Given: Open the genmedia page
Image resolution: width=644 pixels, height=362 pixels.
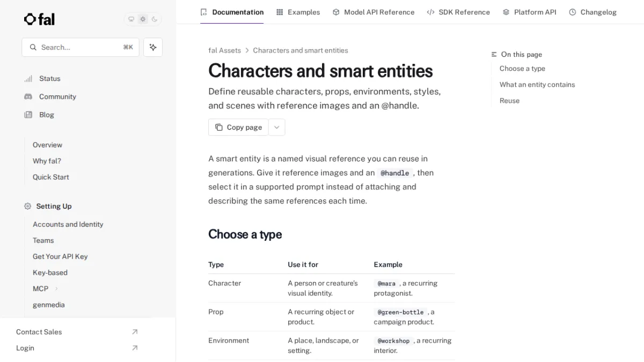Looking at the screenshot, I should coord(49,305).
